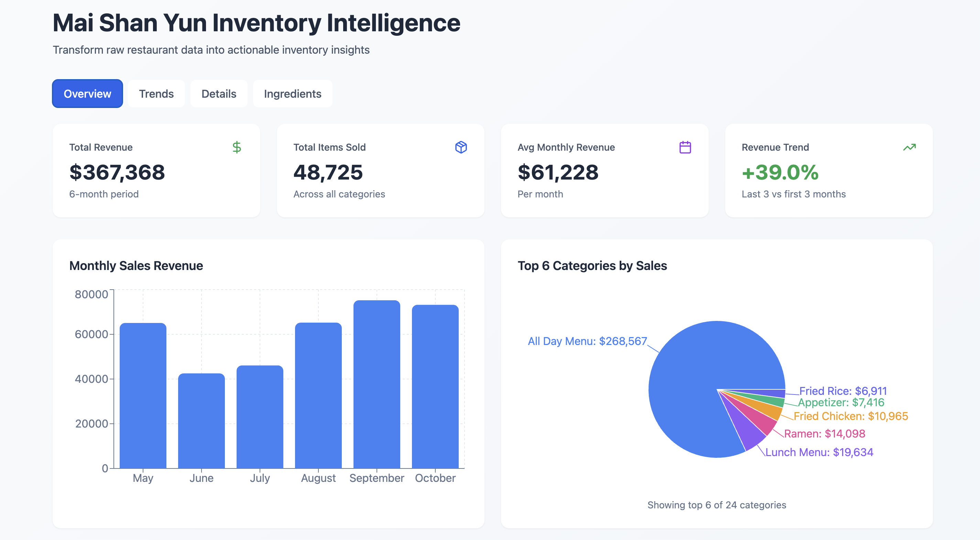Click the +39.0% revenue trend figure
The image size is (980, 540).
point(780,172)
